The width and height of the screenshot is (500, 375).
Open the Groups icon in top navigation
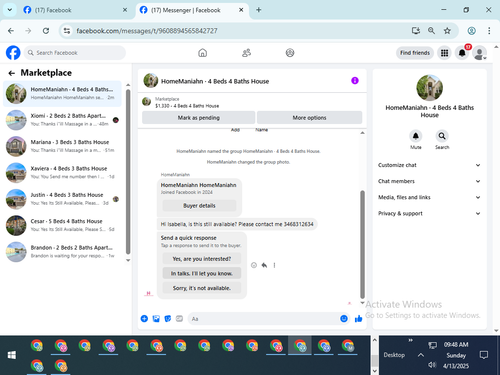click(x=290, y=53)
